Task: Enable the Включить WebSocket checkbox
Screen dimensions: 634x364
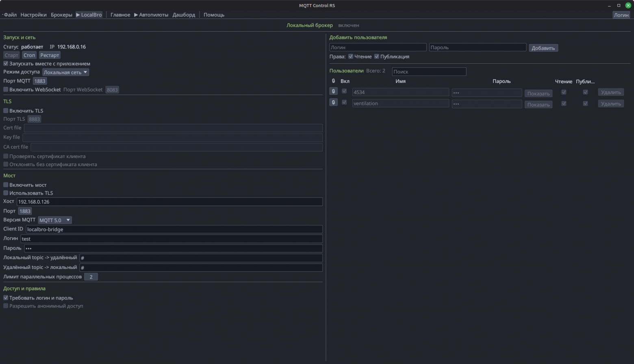Action: (6, 89)
